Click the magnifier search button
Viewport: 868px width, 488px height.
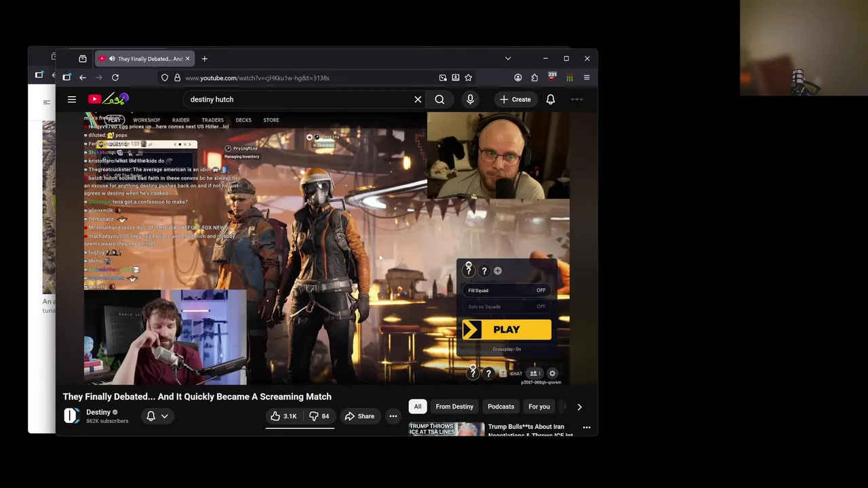(x=439, y=100)
